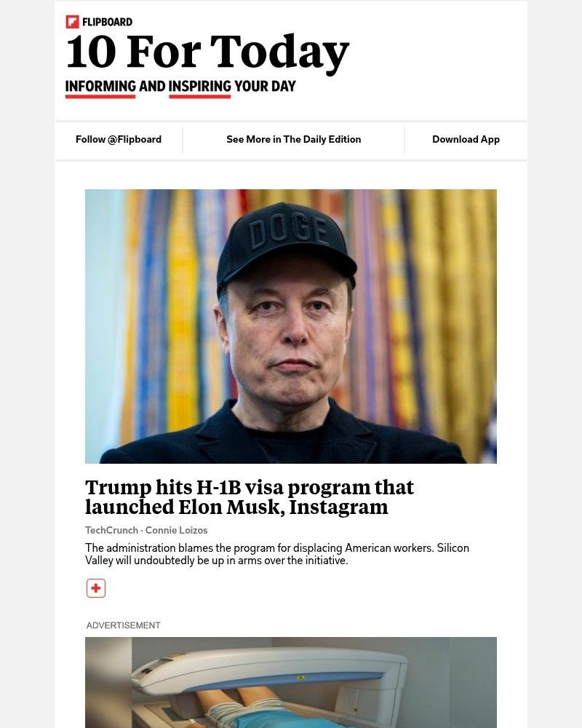The height and width of the screenshot is (728, 582).
Task: Click the FLIPBOARD wordmark text
Action: (x=107, y=22)
